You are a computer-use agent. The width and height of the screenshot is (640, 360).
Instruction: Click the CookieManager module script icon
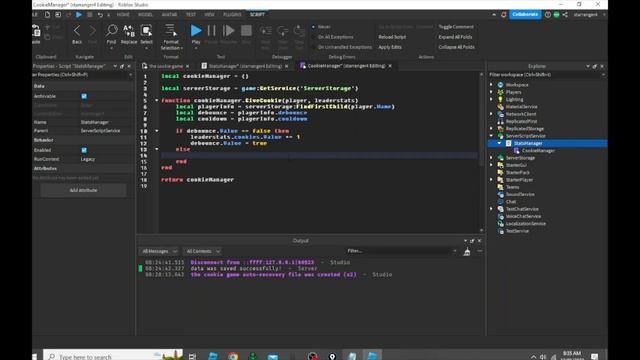tap(517, 151)
